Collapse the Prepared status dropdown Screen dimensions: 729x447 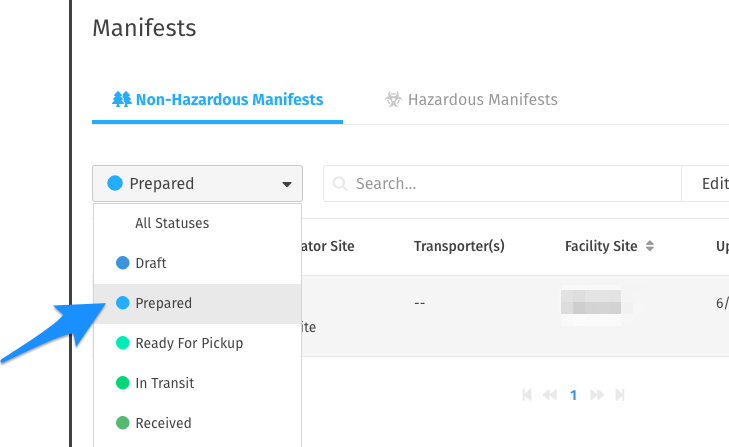point(197,184)
